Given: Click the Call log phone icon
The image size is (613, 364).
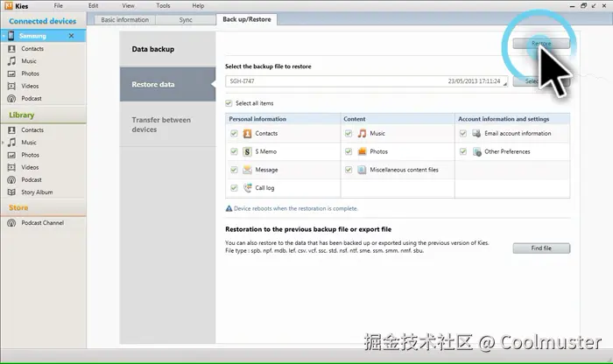Looking at the screenshot, I should pyautogui.click(x=248, y=188).
